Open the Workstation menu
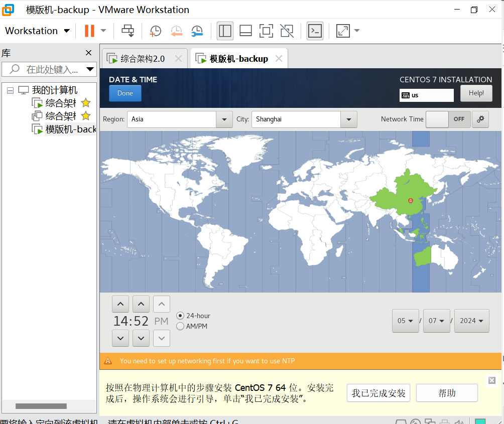Screen dimensions: 504x424 37,31
